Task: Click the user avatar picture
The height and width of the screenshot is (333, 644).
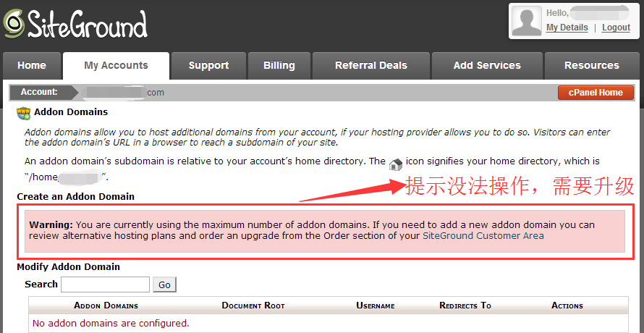Action: 527,22
